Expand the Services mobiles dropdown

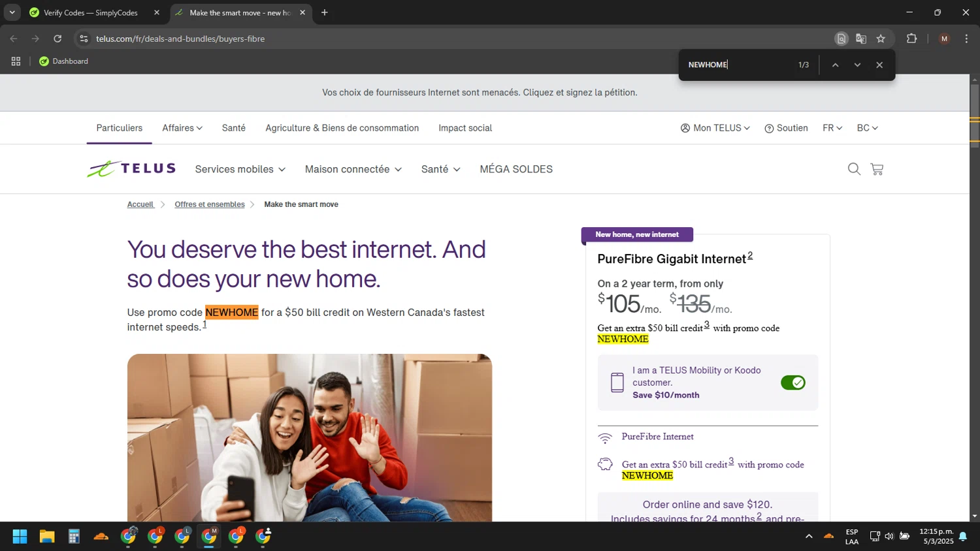(x=240, y=169)
